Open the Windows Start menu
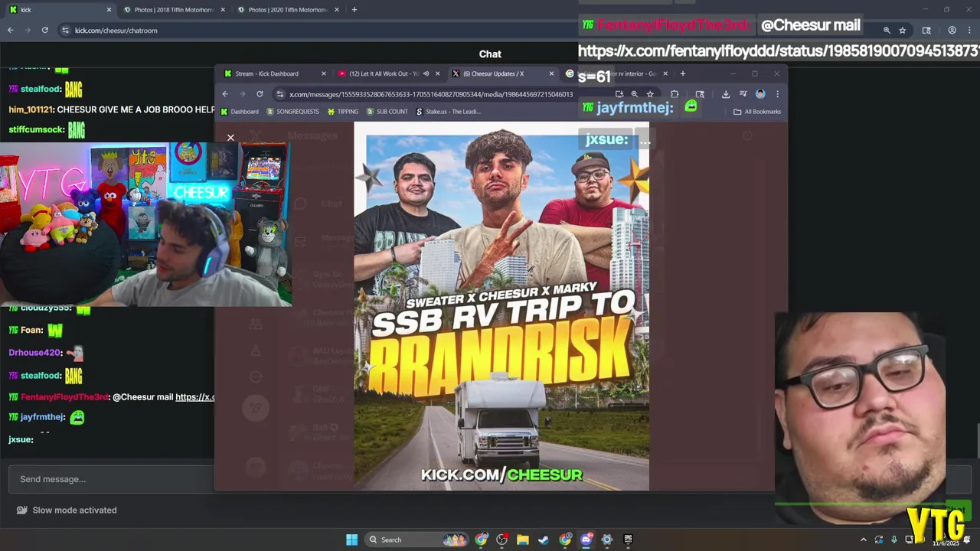Image resolution: width=980 pixels, height=551 pixels. [351, 540]
